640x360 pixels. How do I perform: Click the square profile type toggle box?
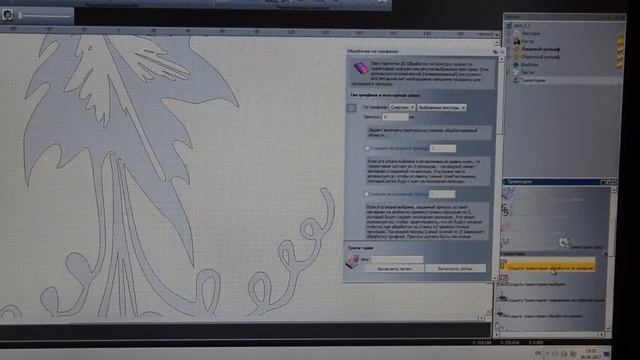click(x=352, y=108)
